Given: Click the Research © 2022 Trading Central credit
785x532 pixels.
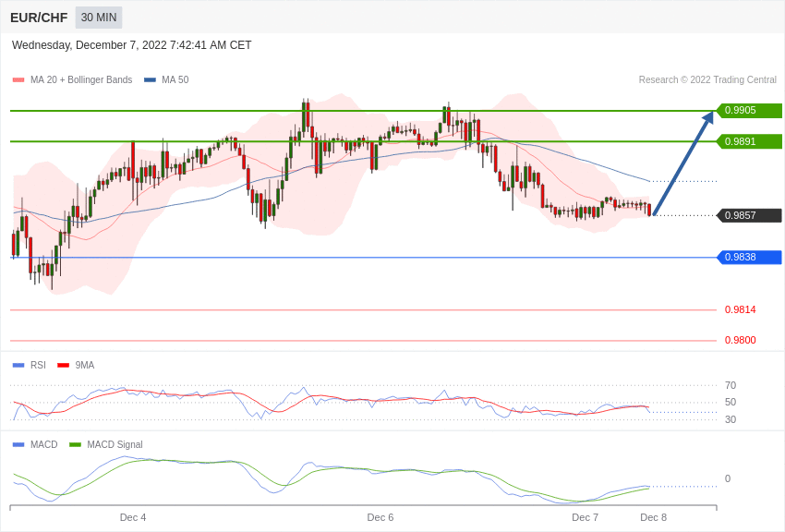Looking at the screenshot, I should (x=707, y=80).
